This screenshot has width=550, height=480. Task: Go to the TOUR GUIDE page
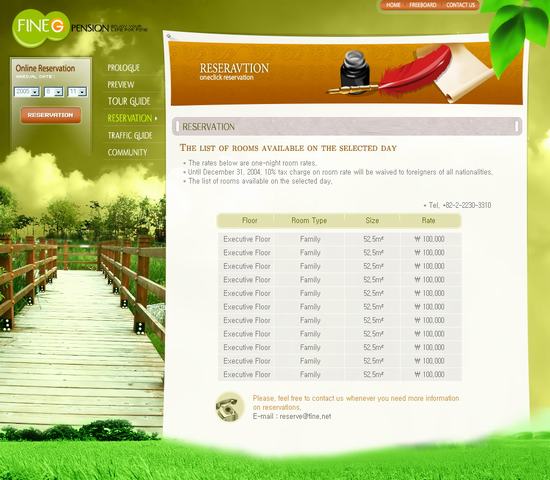pyautogui.click(x=129, y=101)
